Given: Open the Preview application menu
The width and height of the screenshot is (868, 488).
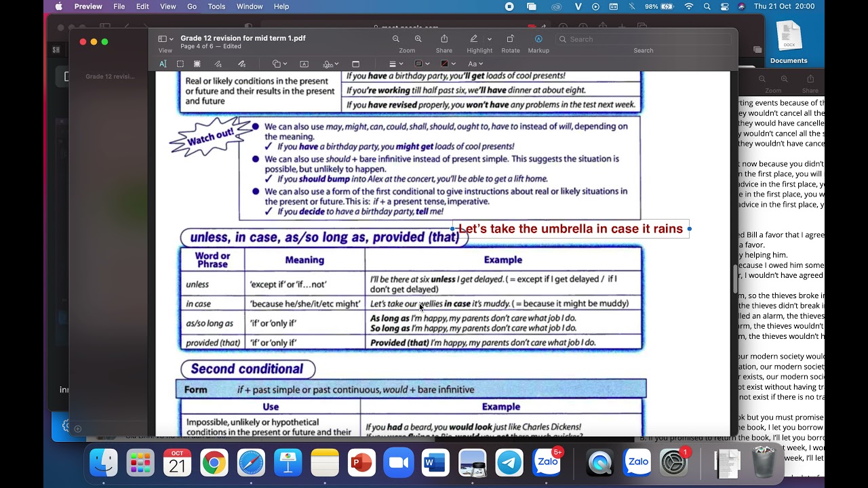Looking at the screenshot, I should (88, 6).
